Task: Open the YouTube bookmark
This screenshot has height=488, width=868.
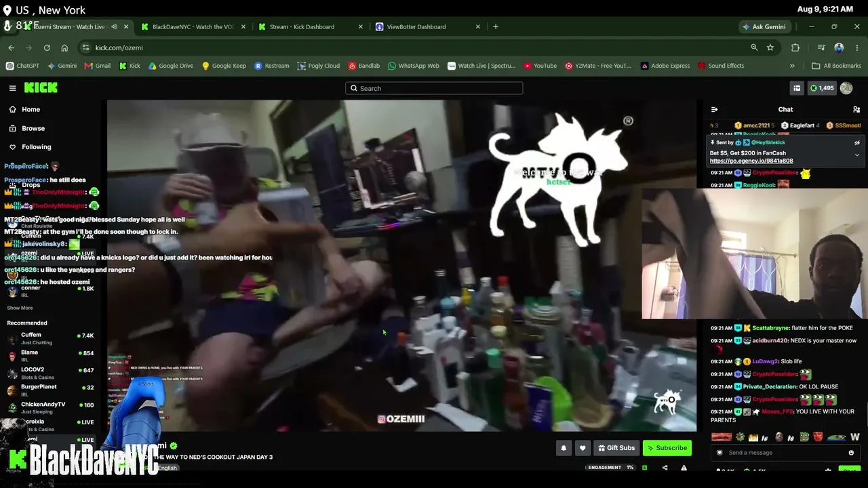Action: pyautogui.click(x=540, y=66)
